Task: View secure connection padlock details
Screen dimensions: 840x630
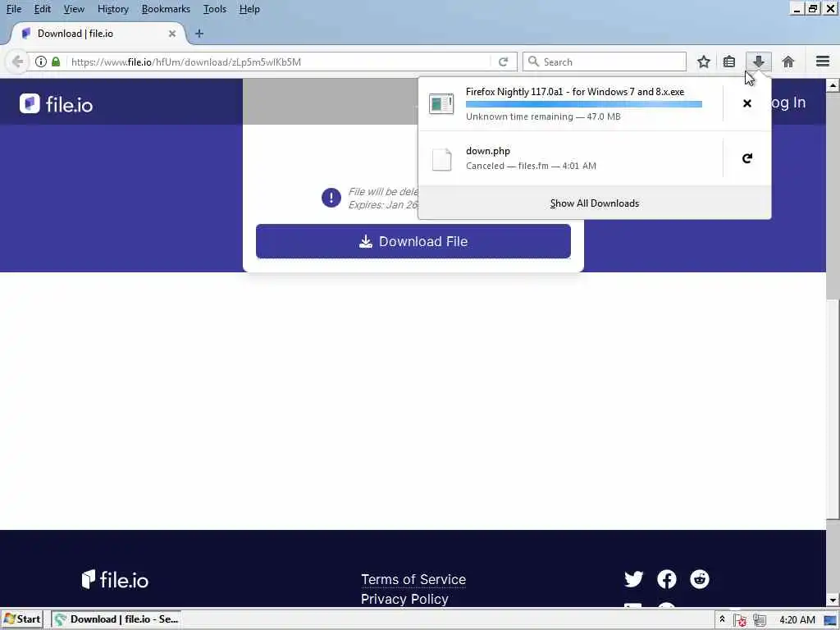Action: tap(56, 62)
